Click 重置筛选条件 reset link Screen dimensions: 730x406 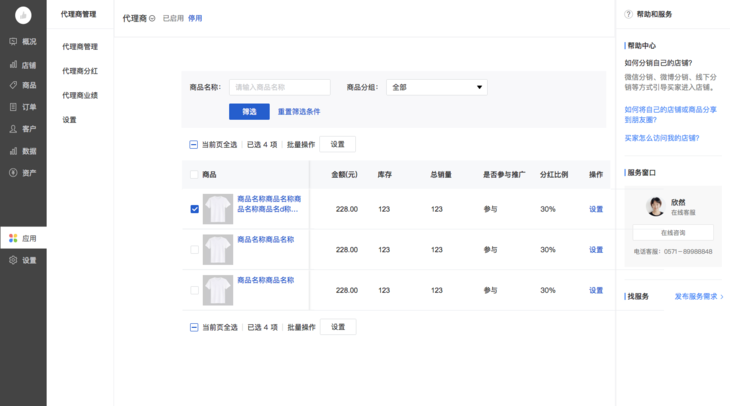click(299, 112)
